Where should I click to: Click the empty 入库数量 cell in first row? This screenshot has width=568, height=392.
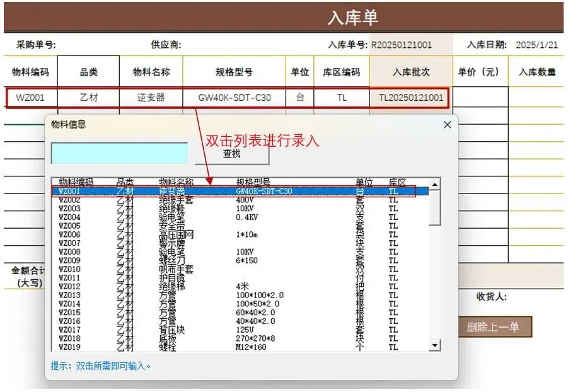(536, 98)
